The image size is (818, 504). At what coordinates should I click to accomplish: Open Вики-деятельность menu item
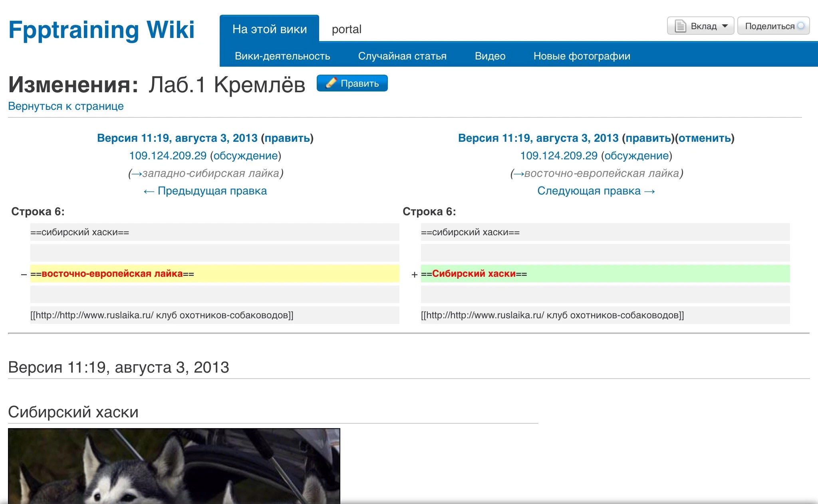282,56
